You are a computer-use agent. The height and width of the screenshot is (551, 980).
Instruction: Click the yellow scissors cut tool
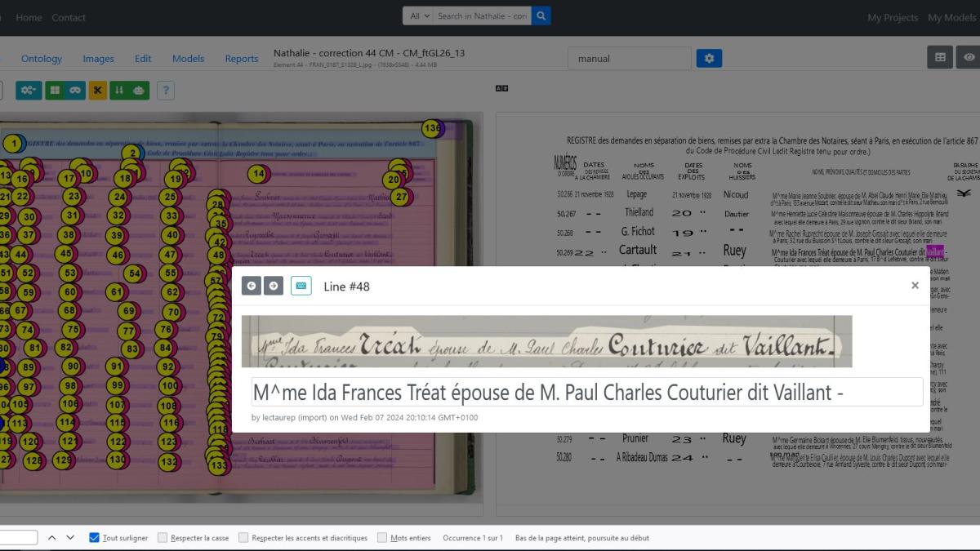pyautogui.click(x=98, y=90)
